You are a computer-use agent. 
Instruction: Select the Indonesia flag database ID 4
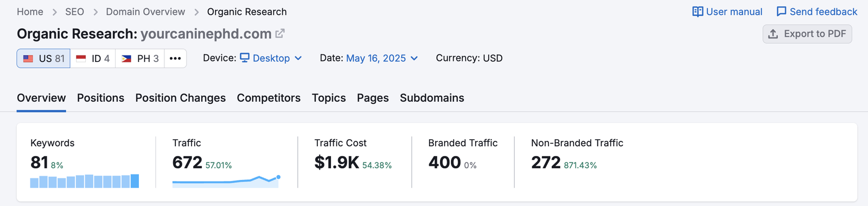tap(93, 58)
